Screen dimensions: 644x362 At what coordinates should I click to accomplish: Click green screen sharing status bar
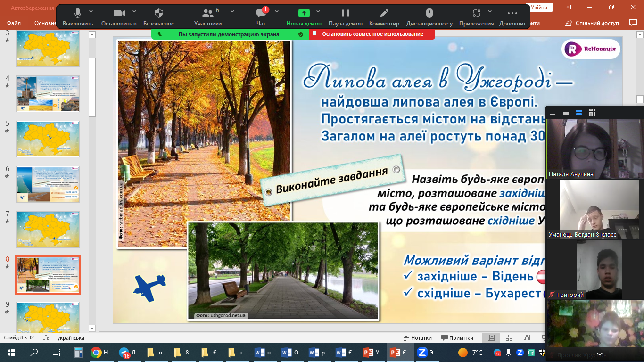pos(230,34)
